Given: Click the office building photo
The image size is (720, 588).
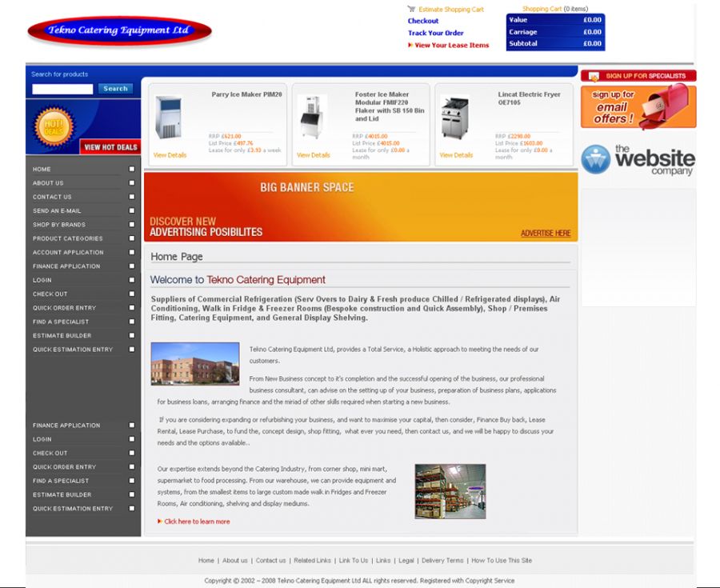Looking at the screenshot, I should 195,363.
